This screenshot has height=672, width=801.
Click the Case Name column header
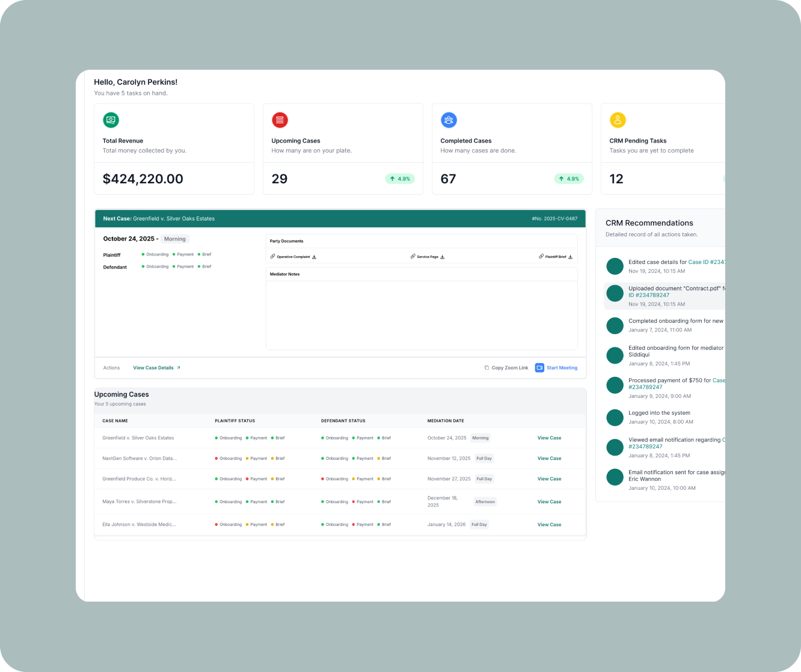tap(115, 421)
